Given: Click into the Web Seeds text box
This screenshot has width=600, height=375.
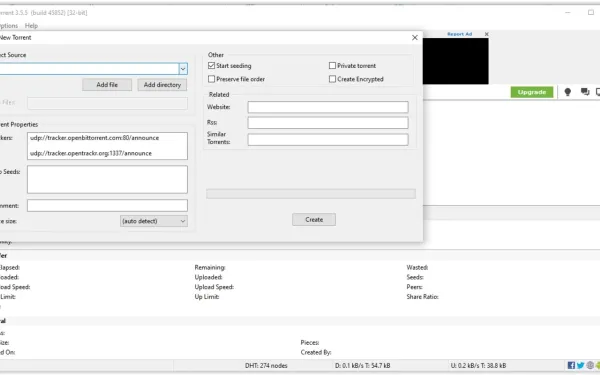Looking at the screenshot, I should click(x=108, y=179).
